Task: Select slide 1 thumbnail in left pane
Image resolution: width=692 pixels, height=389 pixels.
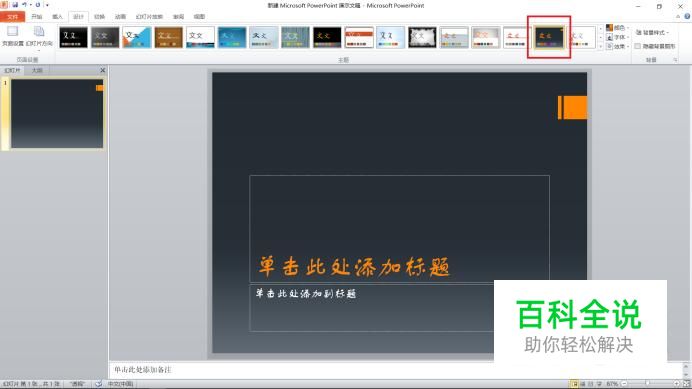Action: pyautogui.click(x=57, y=113)
